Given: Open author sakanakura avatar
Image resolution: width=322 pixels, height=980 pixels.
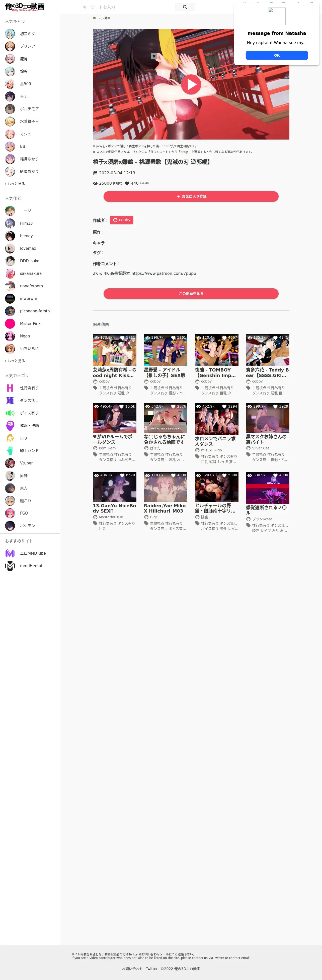Looking at the screenshot, I should (10, 274).
